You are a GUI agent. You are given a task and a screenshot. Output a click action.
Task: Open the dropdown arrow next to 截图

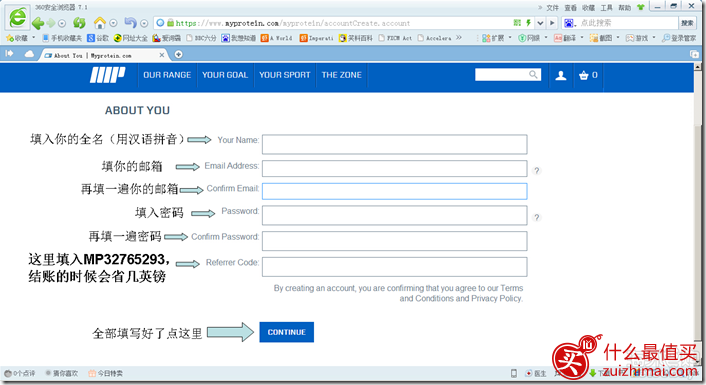point(618,38)
